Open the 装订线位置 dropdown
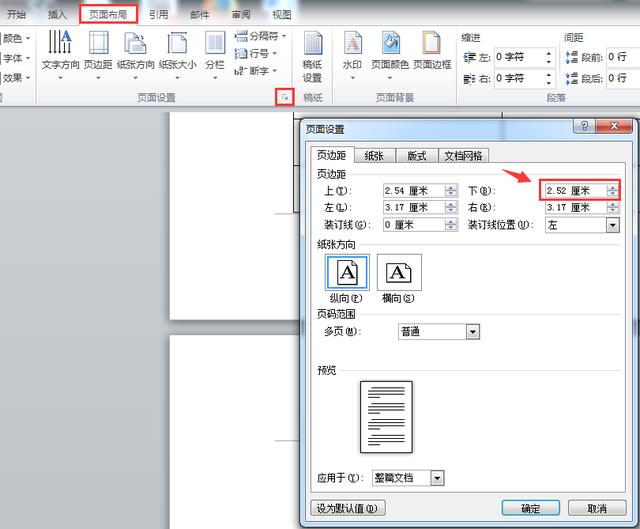 click(x=582, y=225)
